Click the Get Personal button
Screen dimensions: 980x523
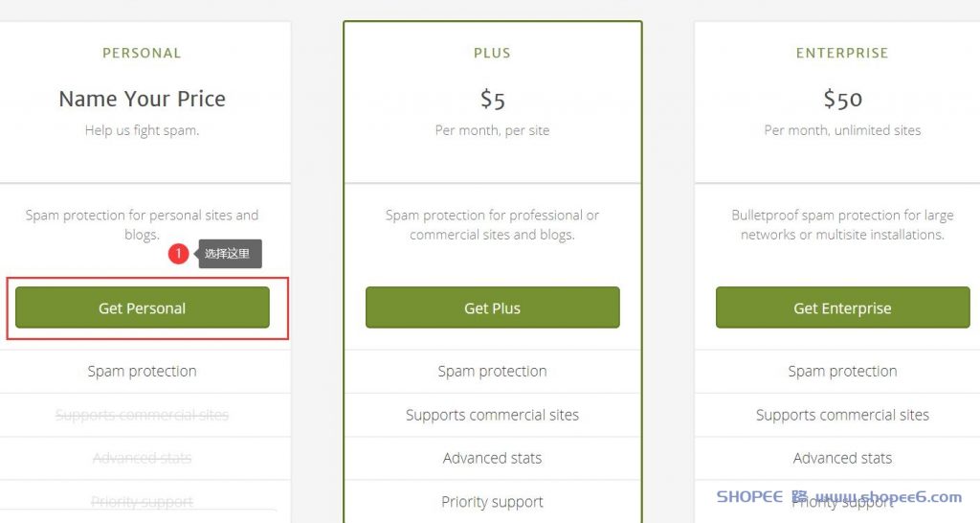point(143,307)
